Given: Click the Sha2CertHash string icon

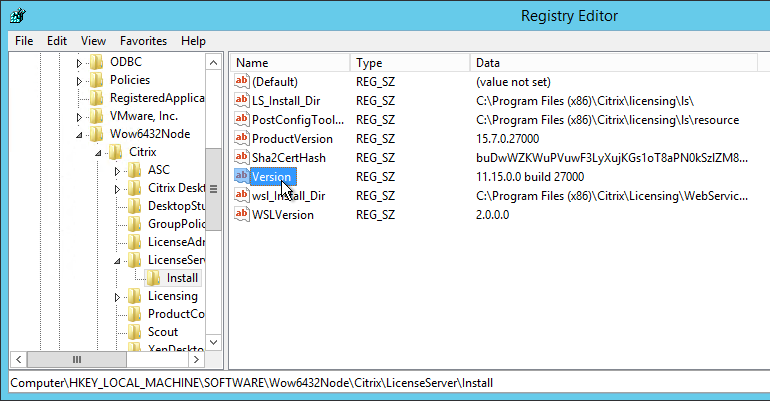Looking at the screenshot, I should tap(242, 157).
